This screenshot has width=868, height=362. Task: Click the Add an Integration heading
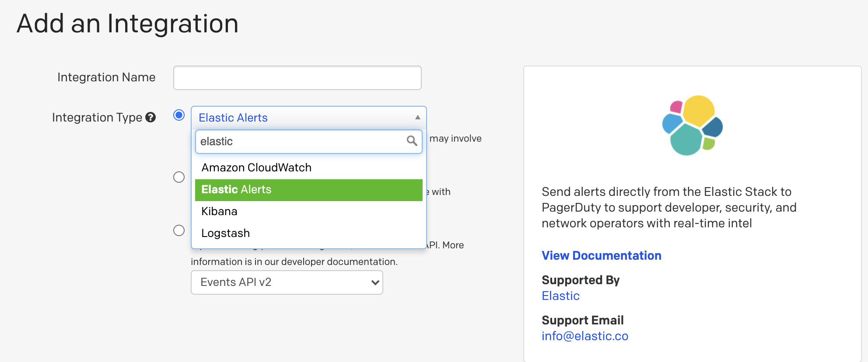tap(127, 24)
